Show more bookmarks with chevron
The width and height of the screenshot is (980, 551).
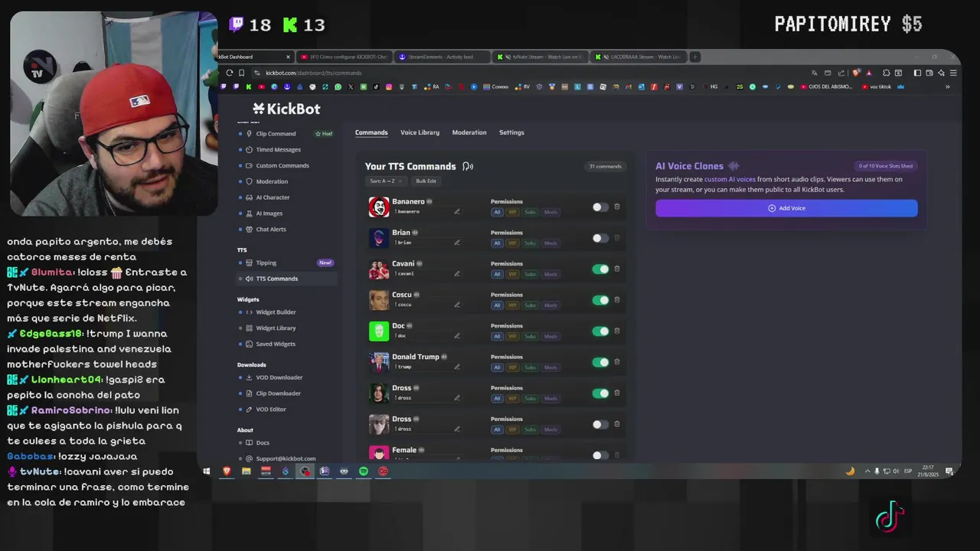(x=947, y=87)
